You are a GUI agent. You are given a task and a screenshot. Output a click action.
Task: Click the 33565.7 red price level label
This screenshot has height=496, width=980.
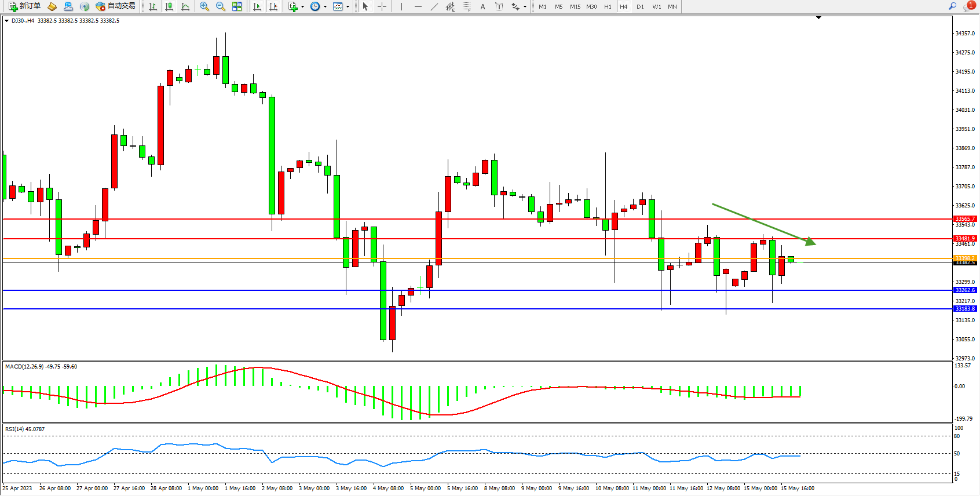tap(965, 219)
